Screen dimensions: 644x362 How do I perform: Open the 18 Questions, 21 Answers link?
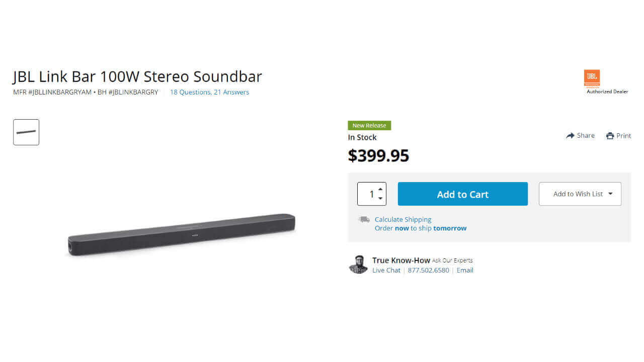click(x=209, y=92)
